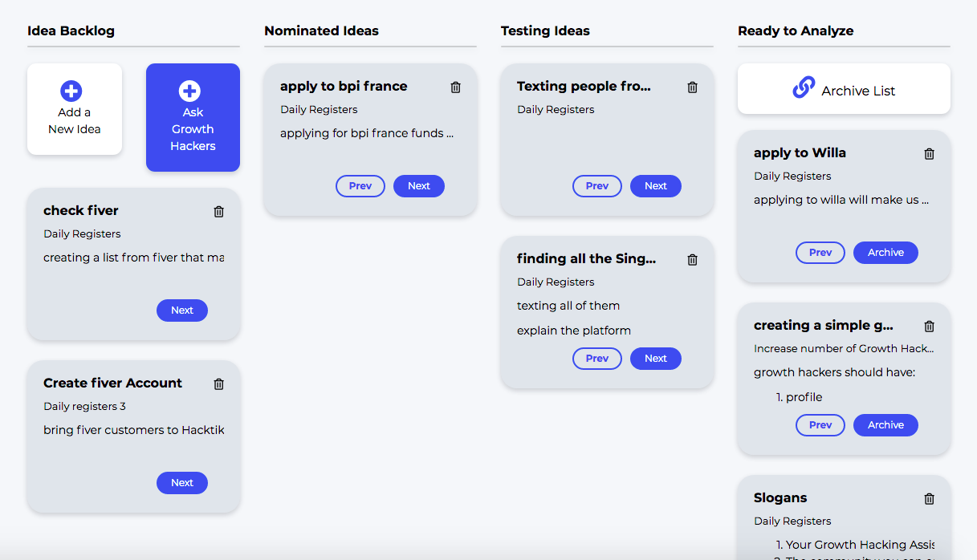Screen dimensions: 977x560
Task: Archive the 'creating a simple g...' idea
Action: 885,425
